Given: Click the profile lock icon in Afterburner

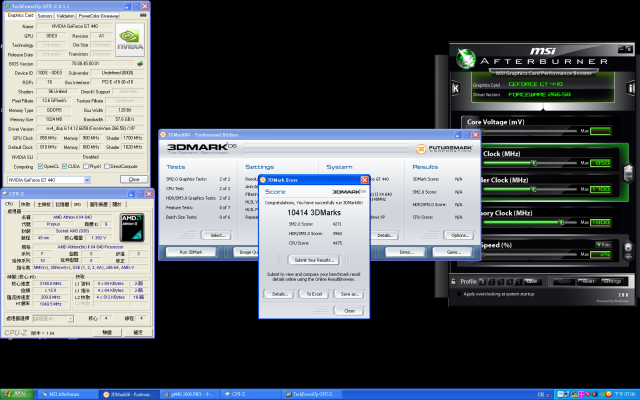Looking at the screenshot, I should (453, 281).
